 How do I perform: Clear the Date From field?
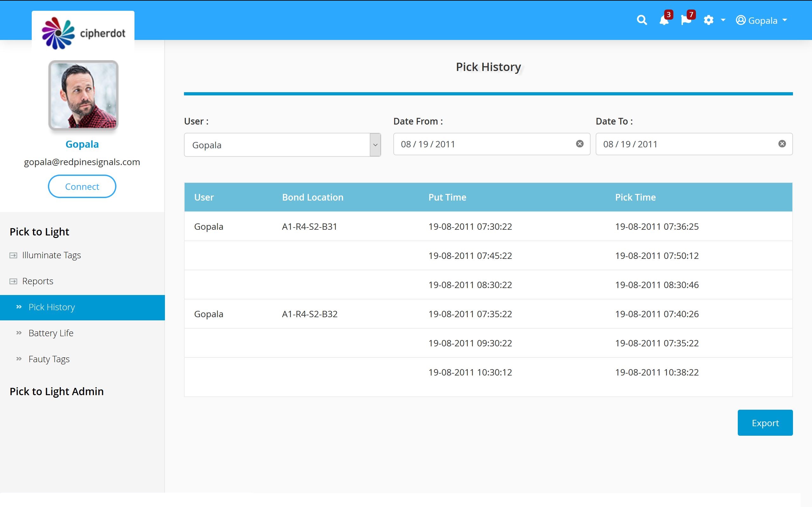click(580, 144)
